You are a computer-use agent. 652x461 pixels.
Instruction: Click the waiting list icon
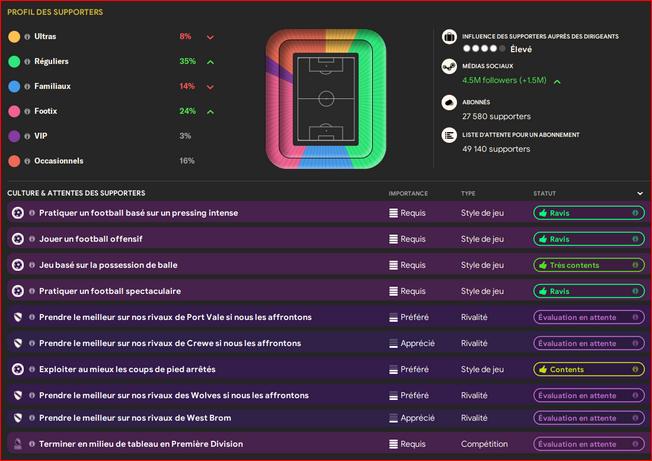point(449,135)
